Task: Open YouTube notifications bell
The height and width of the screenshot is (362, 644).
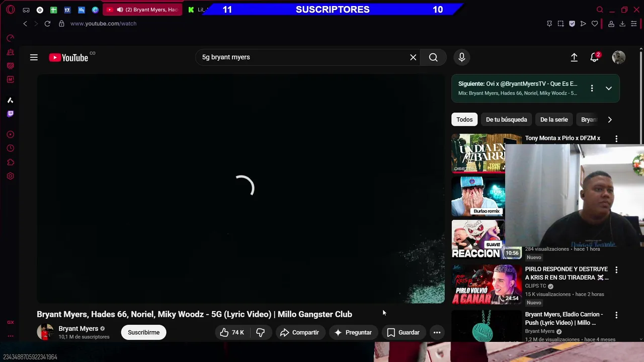Action: [595, 57]
